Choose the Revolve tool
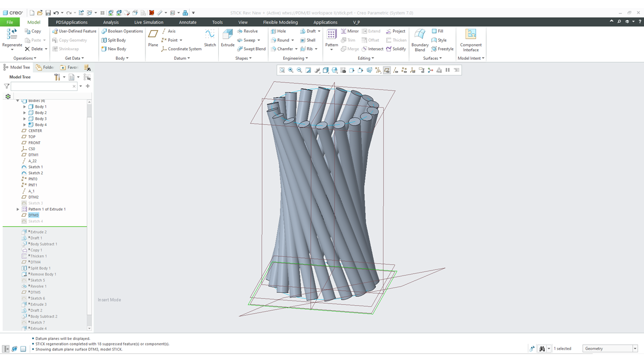The height and width of the screenshot is (362, 644). [247, 31]
